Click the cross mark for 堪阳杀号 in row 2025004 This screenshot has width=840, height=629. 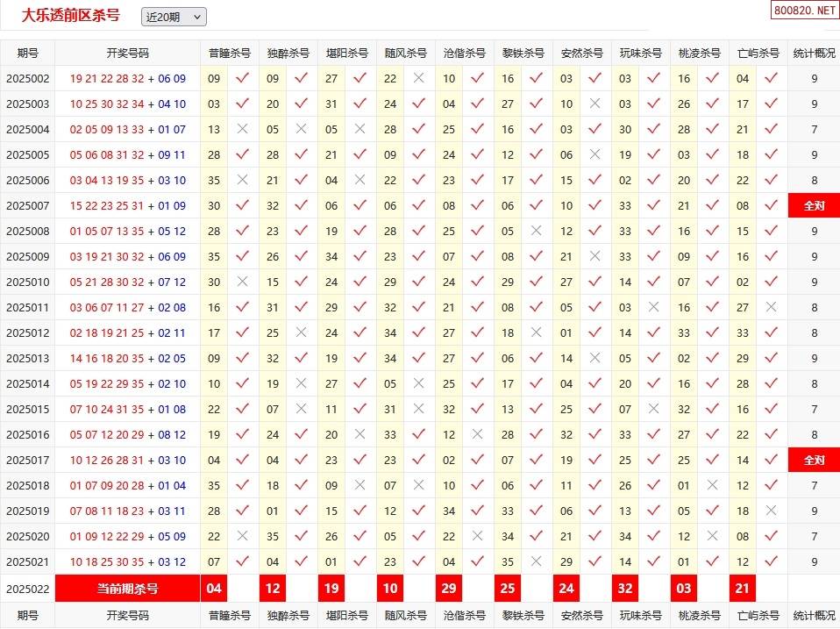(x=360, y=129)
